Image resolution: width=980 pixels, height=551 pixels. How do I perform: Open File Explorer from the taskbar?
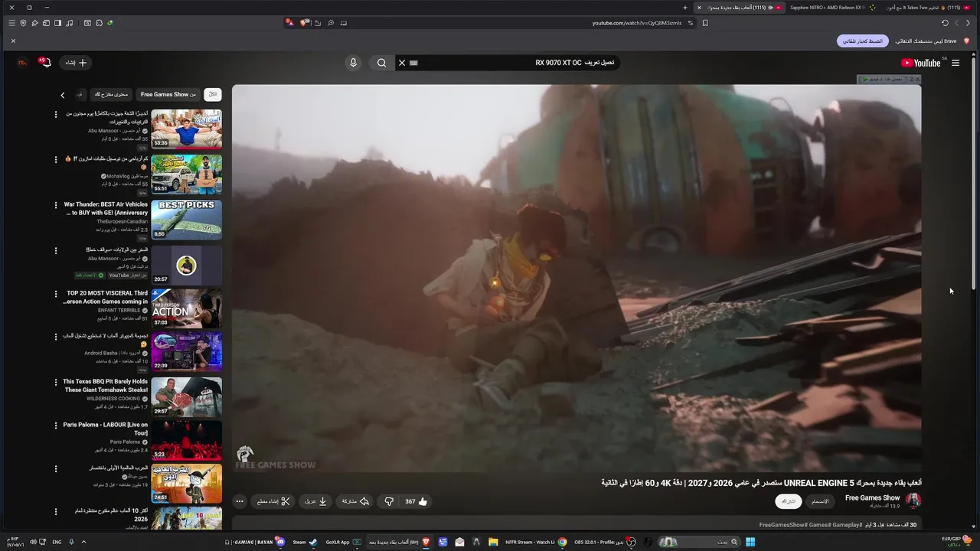tap(493, 542)
